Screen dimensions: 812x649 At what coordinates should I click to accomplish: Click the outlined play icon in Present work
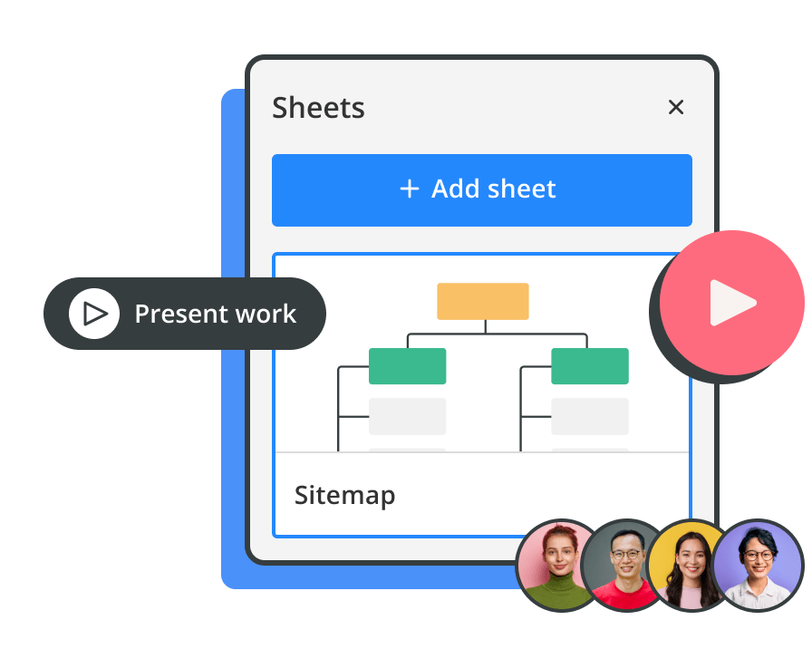(x=94, y=314)
